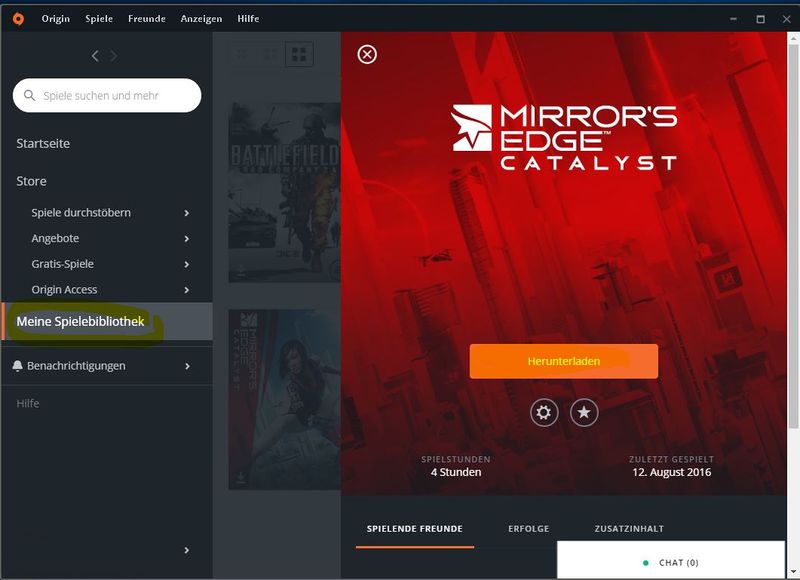Image resolution: width=800 pixels, height=580 pixels.
Task: Switch to the Erfolge tab
Action: tap(529, 528)
